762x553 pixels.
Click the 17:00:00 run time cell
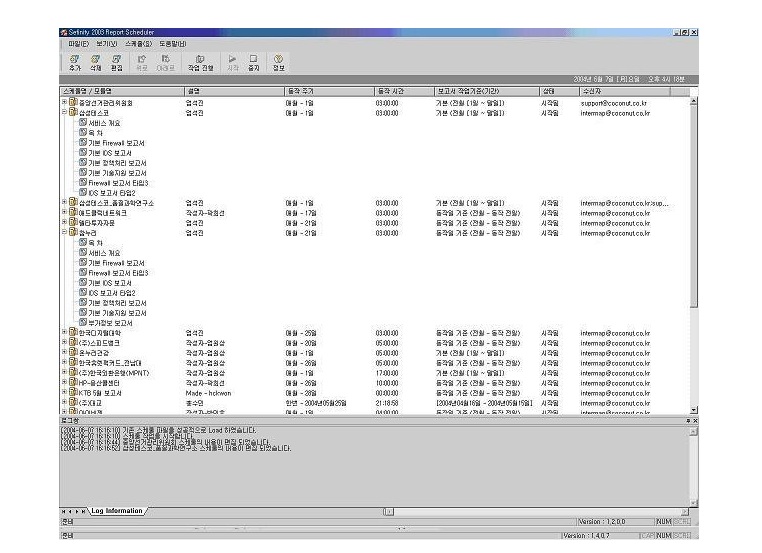pyautogui.click(x=387, y=373)
